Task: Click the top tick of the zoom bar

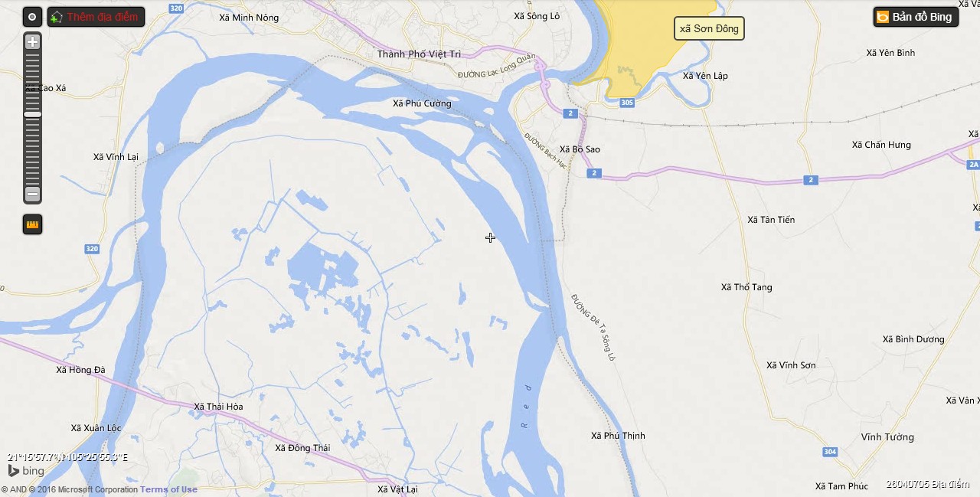Action: click(x=32, y=55)
